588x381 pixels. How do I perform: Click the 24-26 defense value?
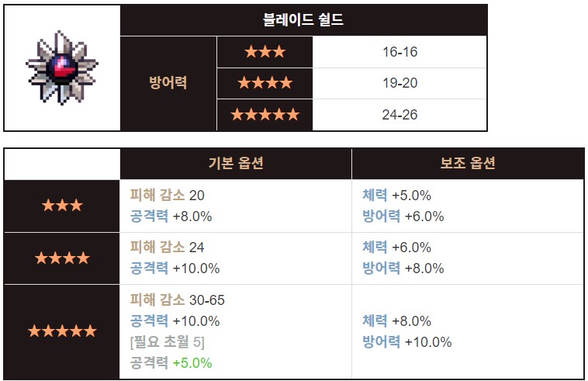click(x=399, y=115)
